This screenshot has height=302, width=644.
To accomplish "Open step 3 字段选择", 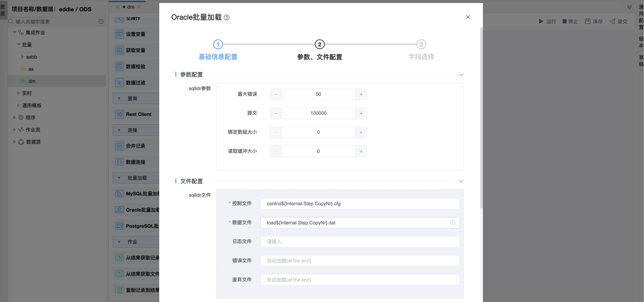I will (421, 45).
